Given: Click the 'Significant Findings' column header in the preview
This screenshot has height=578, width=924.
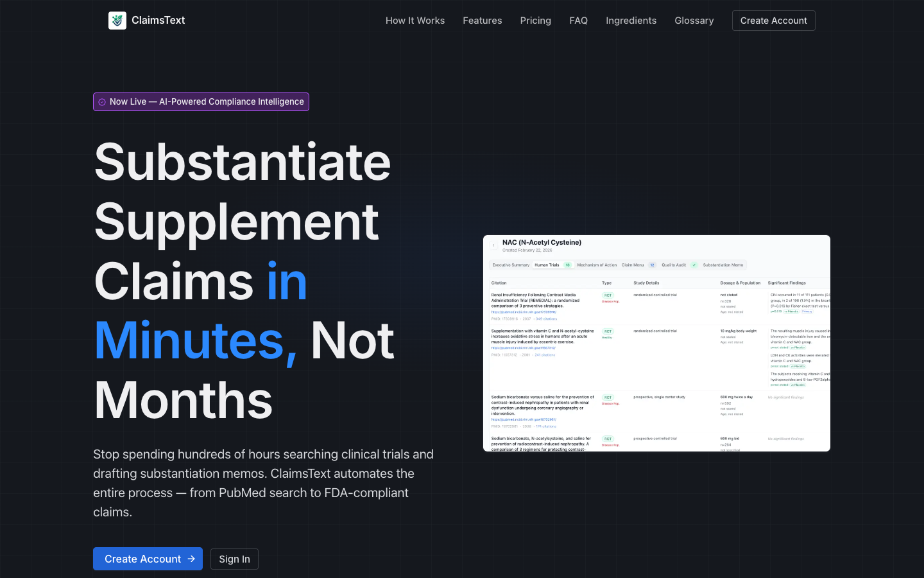Looking at the screenshot, I should pyautogui.click(x=787, y=283).
